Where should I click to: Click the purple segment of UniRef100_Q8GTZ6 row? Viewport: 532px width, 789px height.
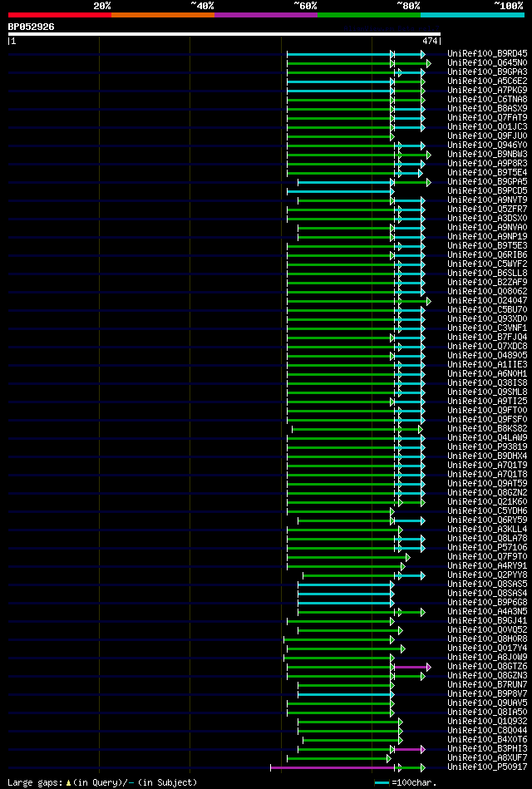tap(411, 668)
